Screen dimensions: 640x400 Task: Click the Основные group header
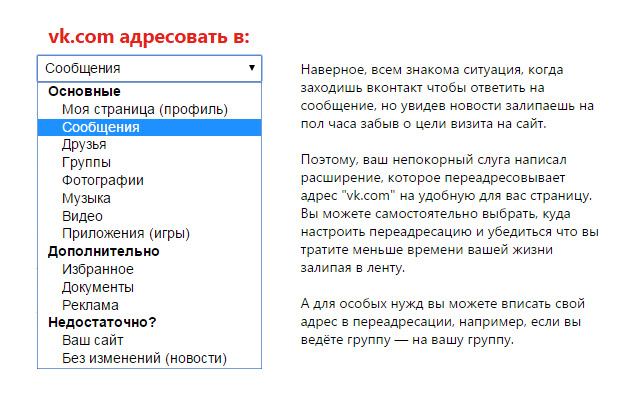pos(84,91)
